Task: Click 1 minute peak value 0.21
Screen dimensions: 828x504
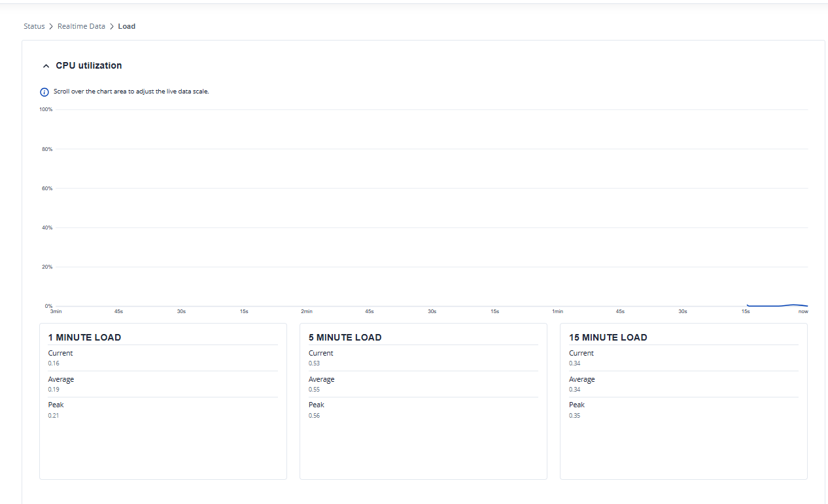Action: pos(54,416)
